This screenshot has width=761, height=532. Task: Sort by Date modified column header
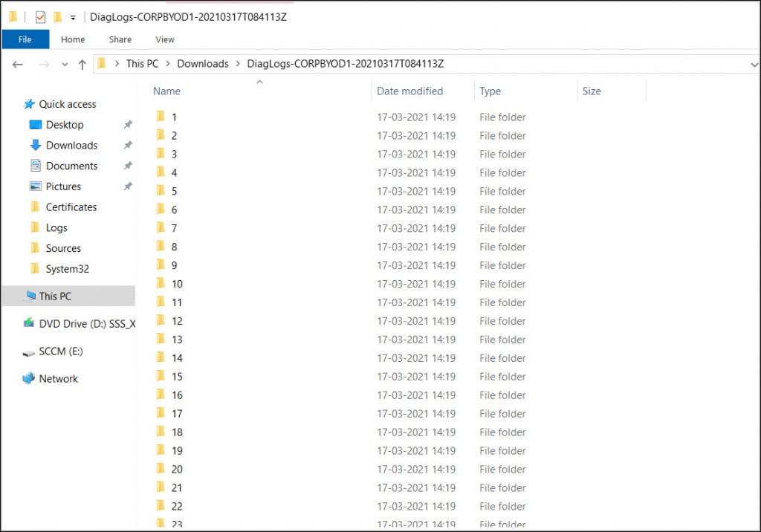tap(409, 91)
